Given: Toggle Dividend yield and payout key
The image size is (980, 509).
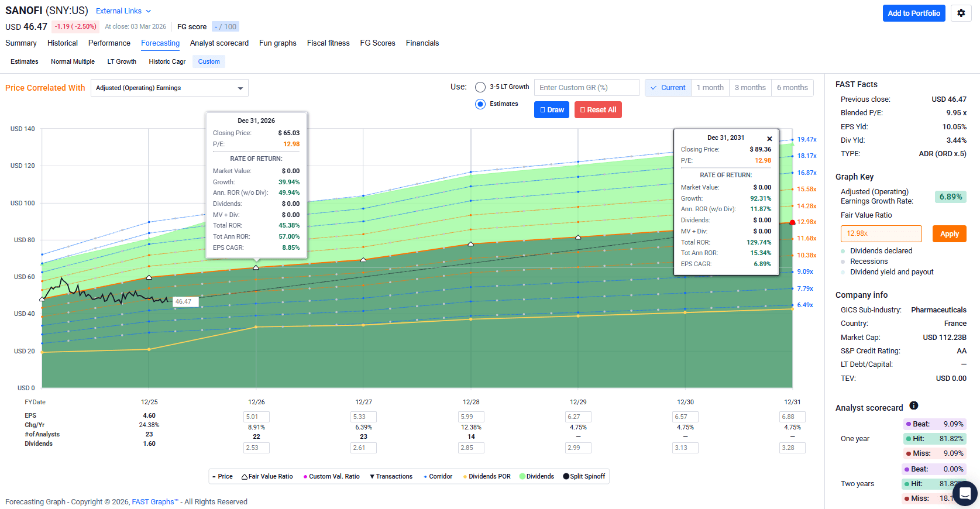Looking at the screenshot, I should click(887, 272).
